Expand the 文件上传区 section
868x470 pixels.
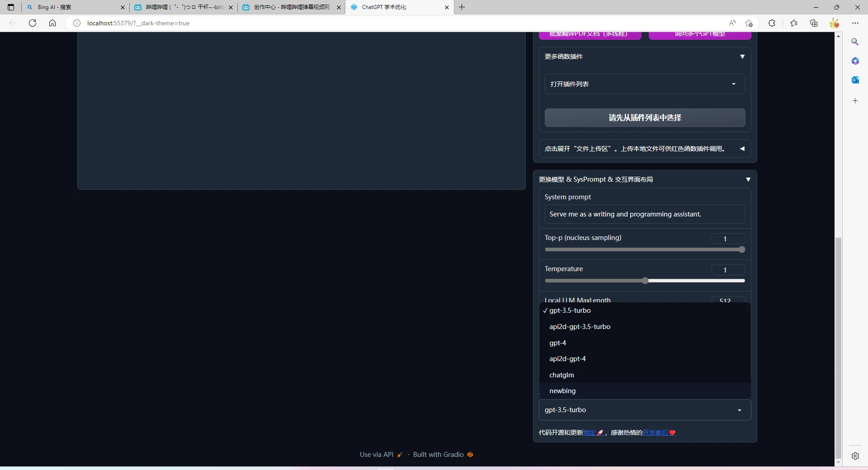point(645,149)
